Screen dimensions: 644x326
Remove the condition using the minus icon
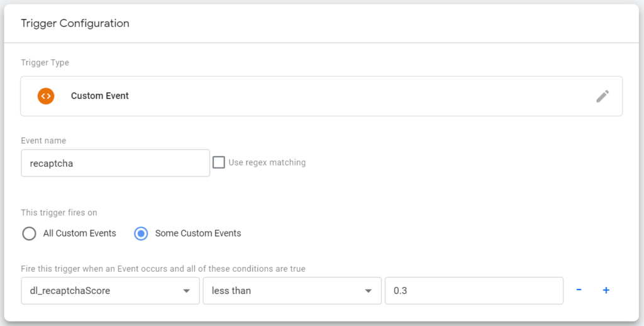[x=579, y=290]
